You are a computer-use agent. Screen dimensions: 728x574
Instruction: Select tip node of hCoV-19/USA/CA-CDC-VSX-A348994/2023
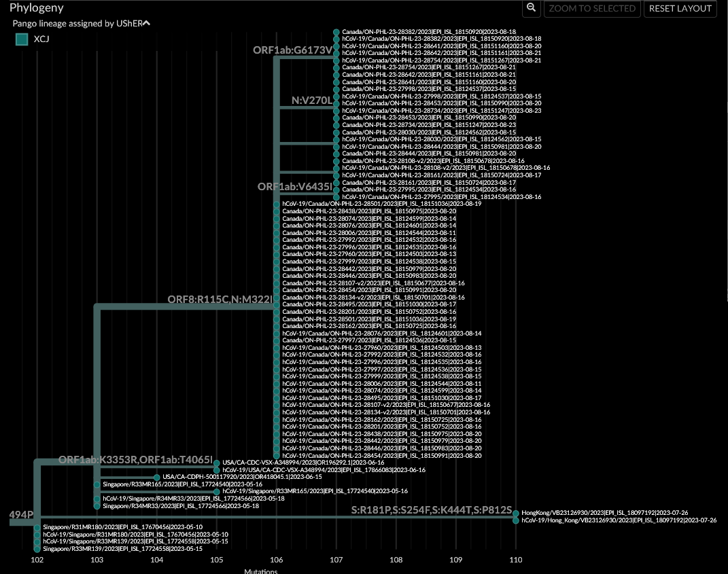click(x=217, y=470)
